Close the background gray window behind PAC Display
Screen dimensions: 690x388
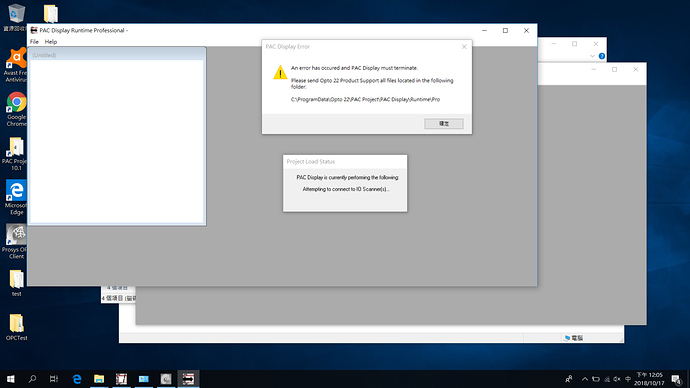pos(635,70)
